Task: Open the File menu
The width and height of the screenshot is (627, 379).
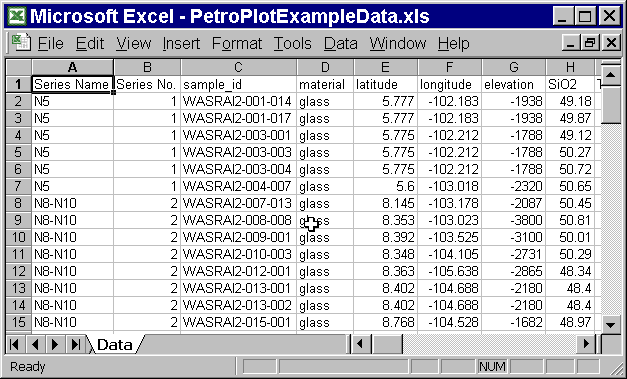Action: [x=50, y=43]
